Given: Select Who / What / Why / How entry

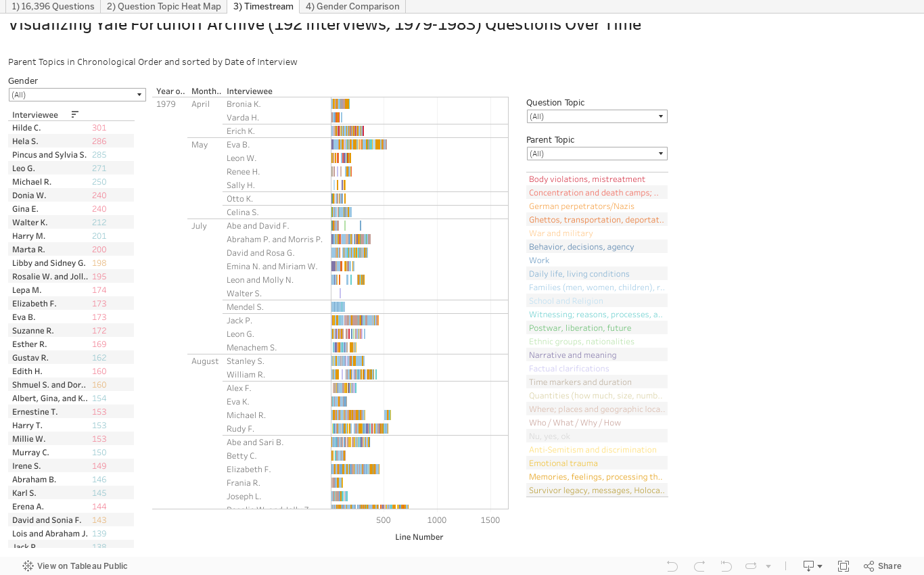Looking at the screenshot, I should (597, 423).
